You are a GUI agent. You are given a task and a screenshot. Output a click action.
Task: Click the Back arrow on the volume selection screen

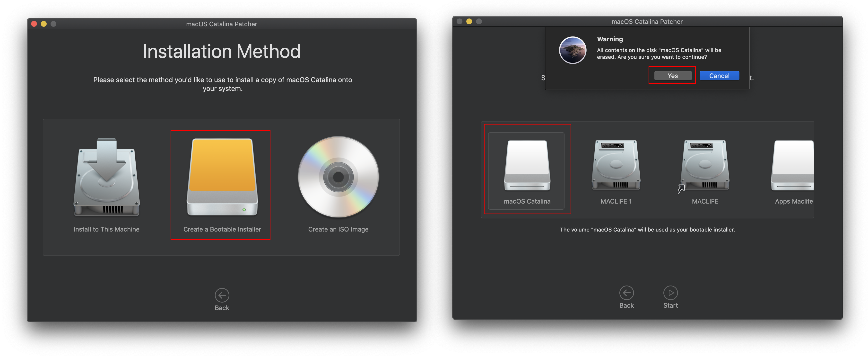point(626,292)
